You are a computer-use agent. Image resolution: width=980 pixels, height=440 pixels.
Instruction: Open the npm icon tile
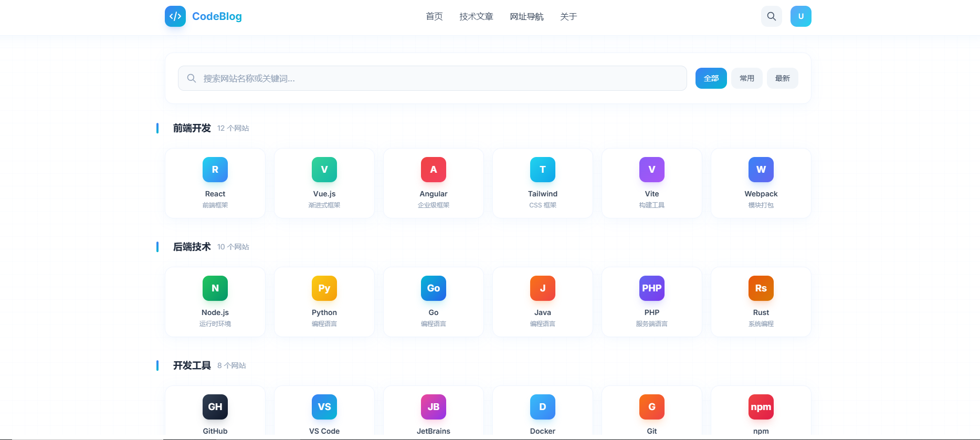pos(761,407)
